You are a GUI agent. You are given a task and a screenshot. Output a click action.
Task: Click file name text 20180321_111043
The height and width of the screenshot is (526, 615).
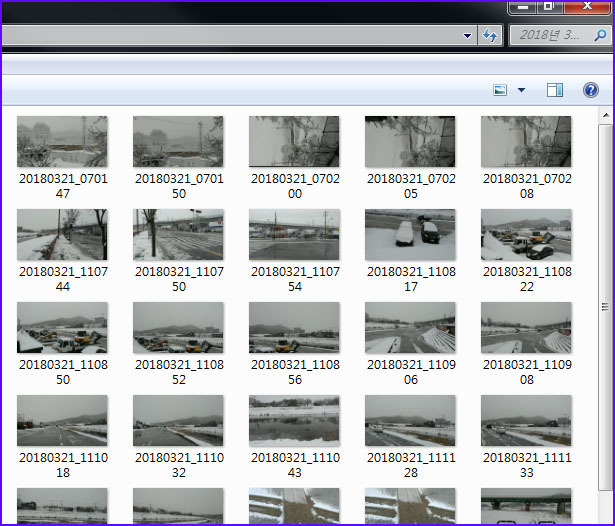coord(295,465)
